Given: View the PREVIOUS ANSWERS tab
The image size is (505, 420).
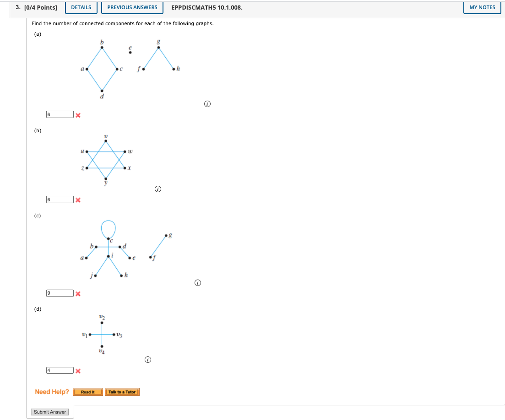Looking at the screenshot, I should [132, 7].
